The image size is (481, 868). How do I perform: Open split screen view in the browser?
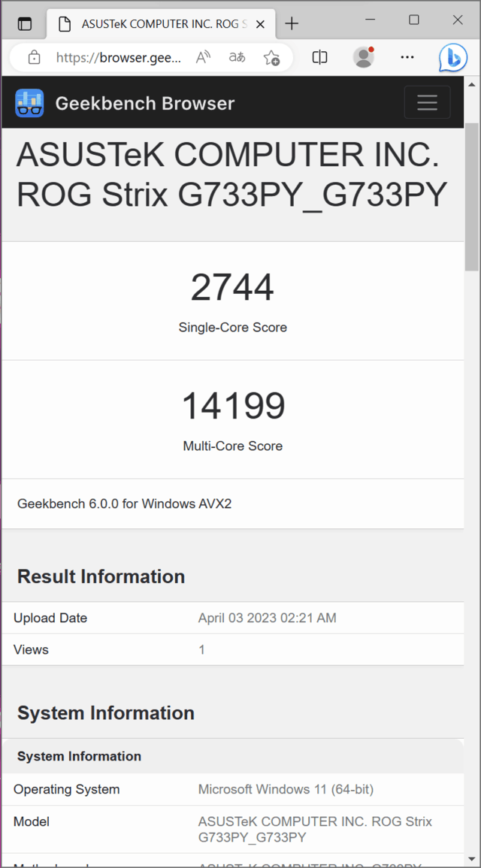pos(319,57)
